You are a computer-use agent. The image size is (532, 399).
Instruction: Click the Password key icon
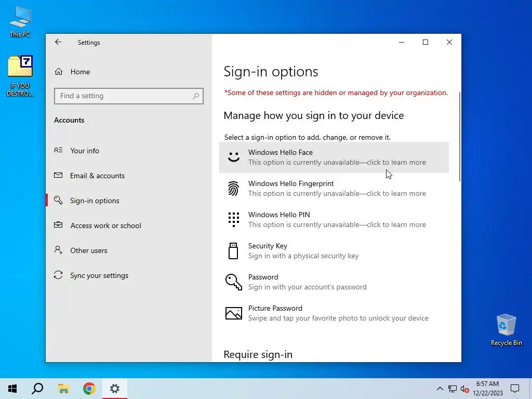click(234, 282)
